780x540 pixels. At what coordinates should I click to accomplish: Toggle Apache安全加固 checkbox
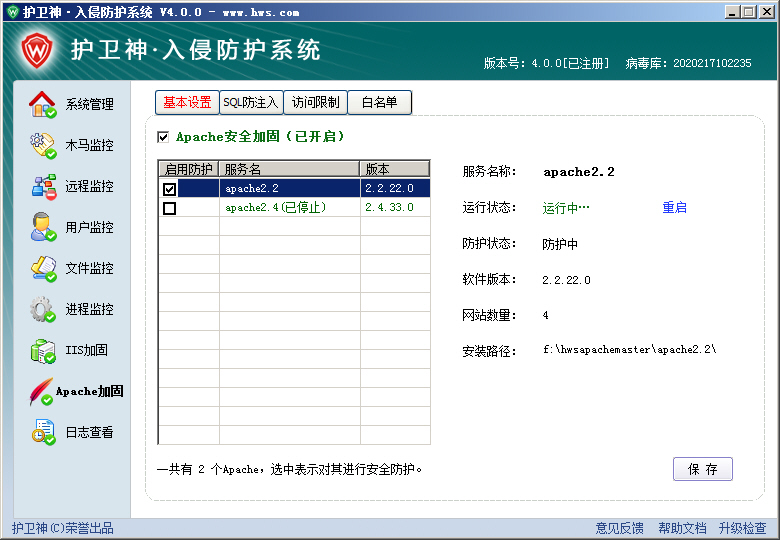coord(163,137)
